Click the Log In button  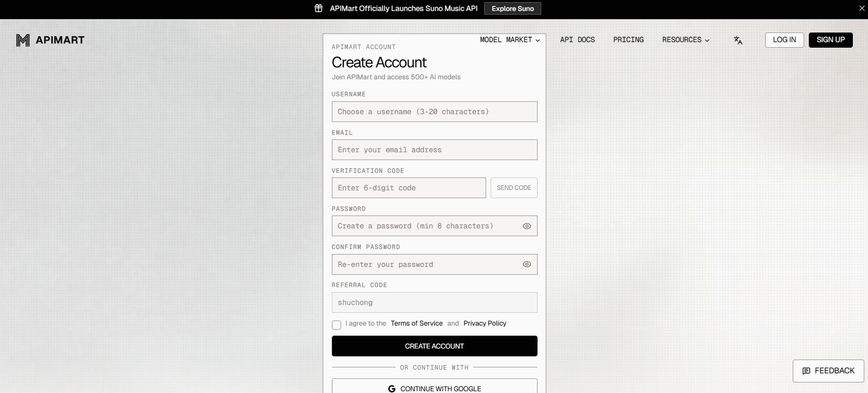[x=784, y=40]
